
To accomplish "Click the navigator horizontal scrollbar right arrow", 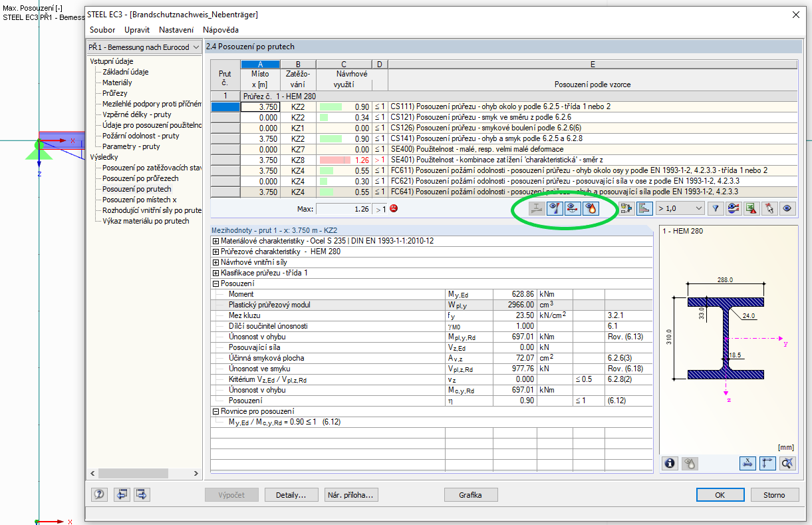I will tap(198, 473).
